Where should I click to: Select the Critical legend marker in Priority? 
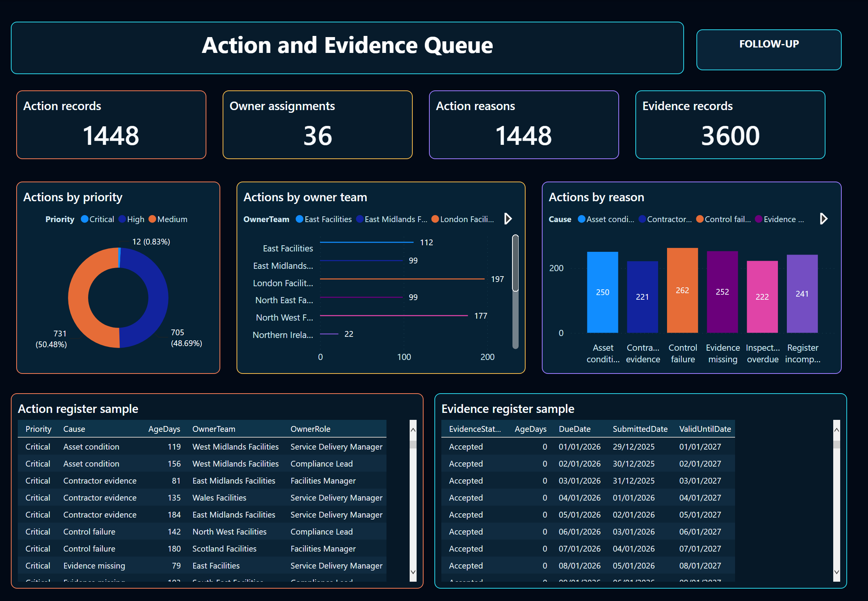point(85,219)
